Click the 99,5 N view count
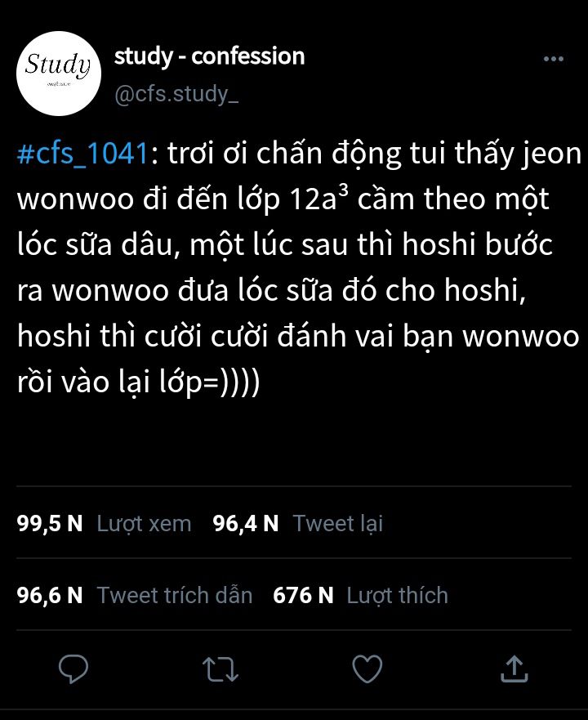The image size is (588, 720). (x=50, y=524)
